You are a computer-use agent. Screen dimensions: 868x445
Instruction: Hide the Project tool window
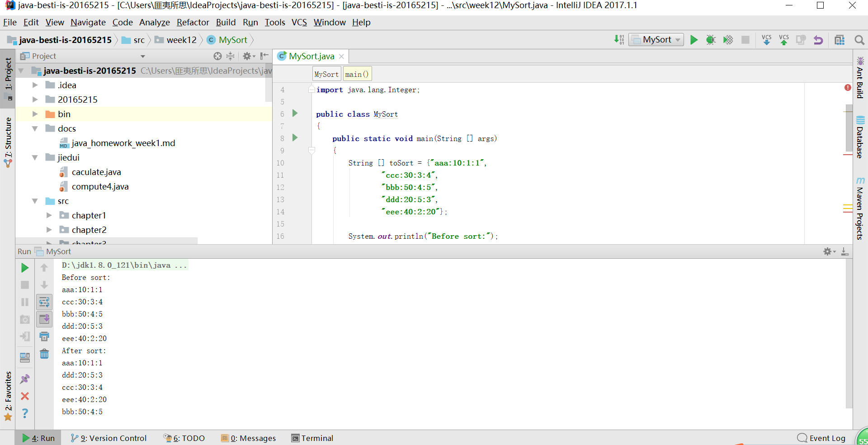click(x=264, y=56)
